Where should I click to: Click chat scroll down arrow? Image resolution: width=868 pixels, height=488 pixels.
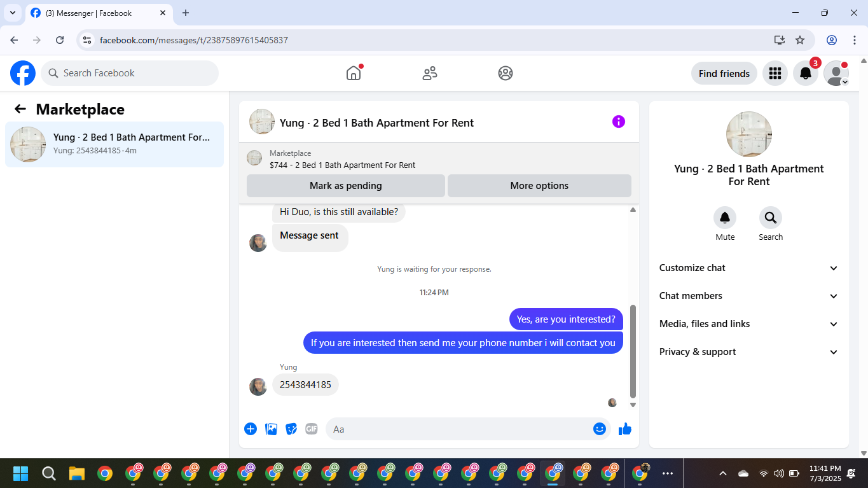(x=633, y=405)
